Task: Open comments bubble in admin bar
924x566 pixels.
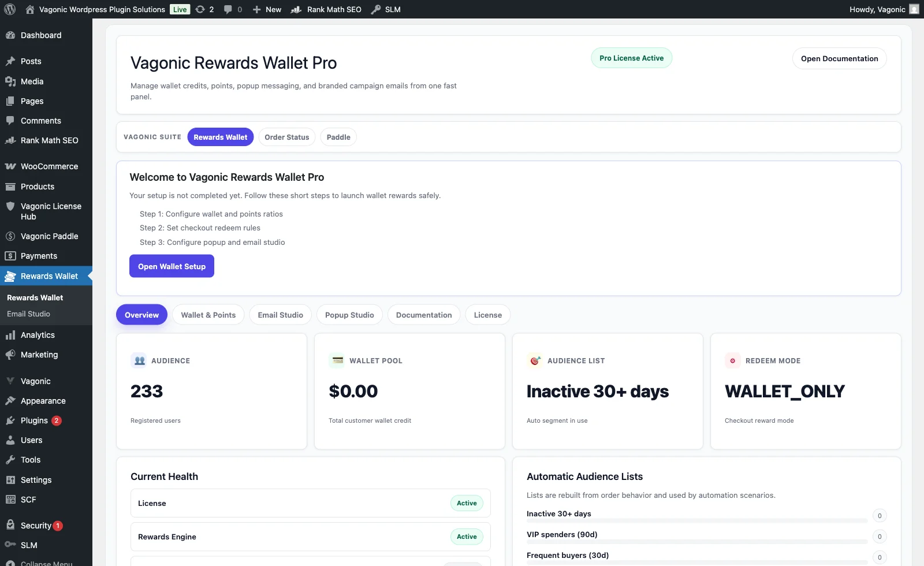Action: (228, 9)
